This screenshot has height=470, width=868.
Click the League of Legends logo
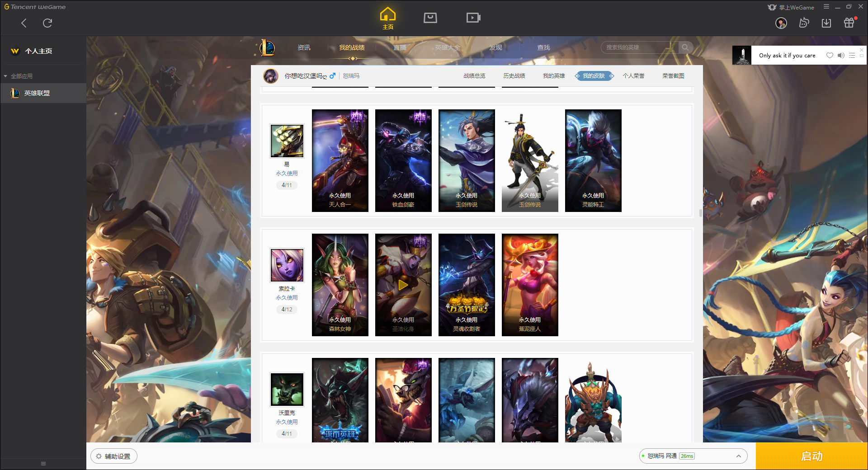(x=267, y=47)
